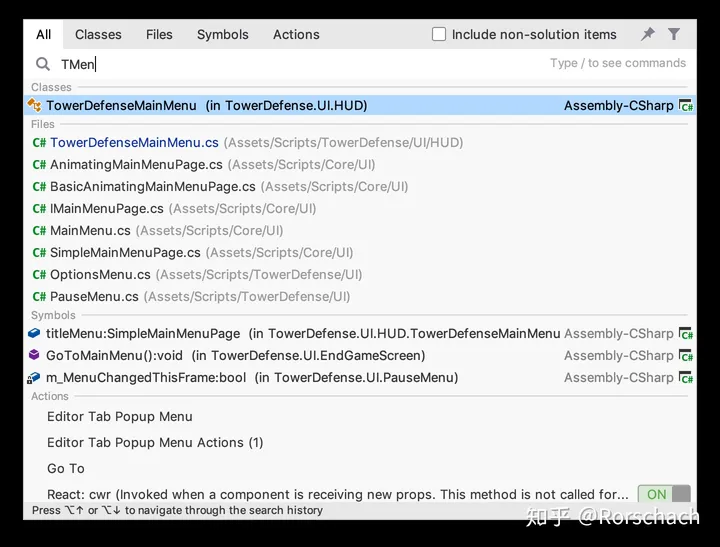720x547 pixels.
Task: Switch to the Symbols tab
Action: (223, 34)
